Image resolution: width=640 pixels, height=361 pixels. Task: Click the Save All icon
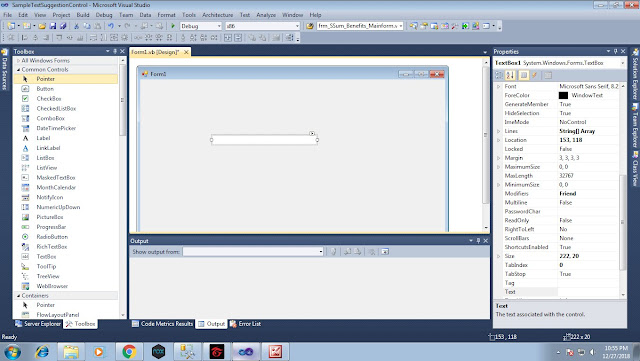tap(63, 26)
